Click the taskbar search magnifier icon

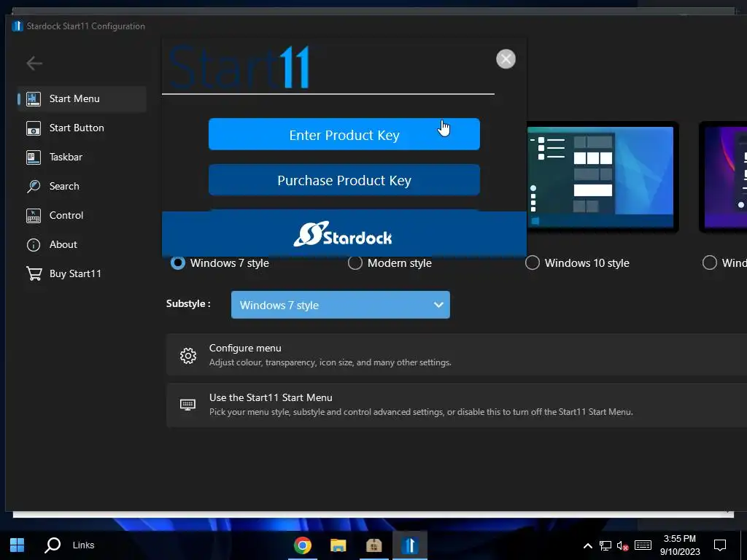pos(53,545)
